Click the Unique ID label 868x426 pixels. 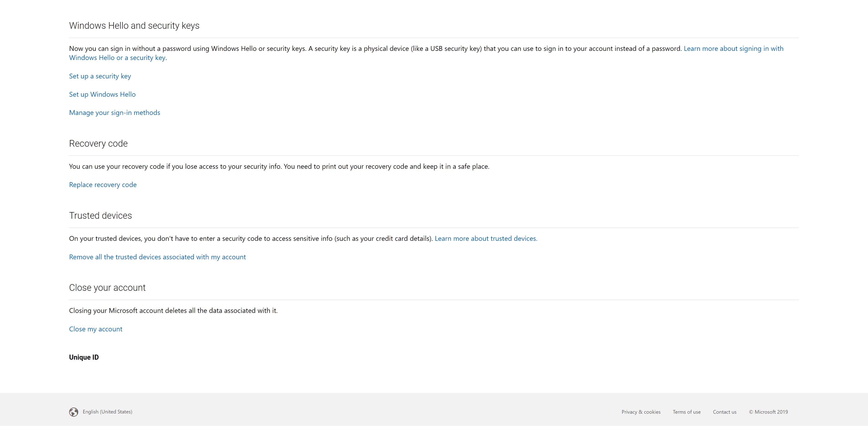(84, 357)
